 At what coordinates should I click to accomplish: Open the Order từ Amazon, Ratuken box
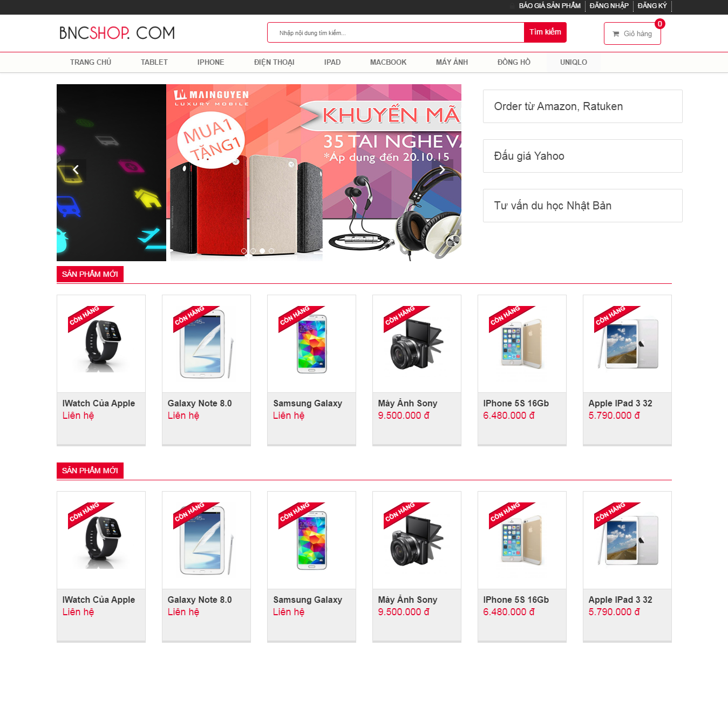582,106
